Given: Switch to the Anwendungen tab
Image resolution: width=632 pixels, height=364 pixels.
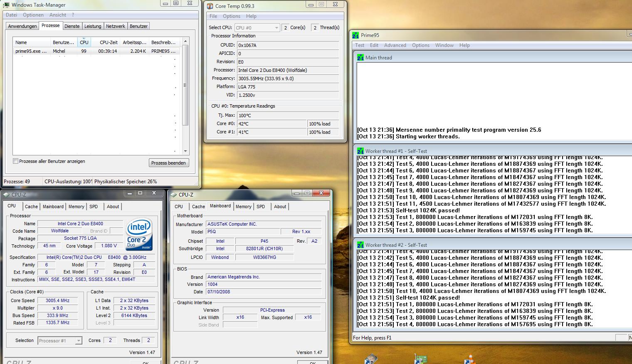Looking at the screenshot, I should 22,26.
